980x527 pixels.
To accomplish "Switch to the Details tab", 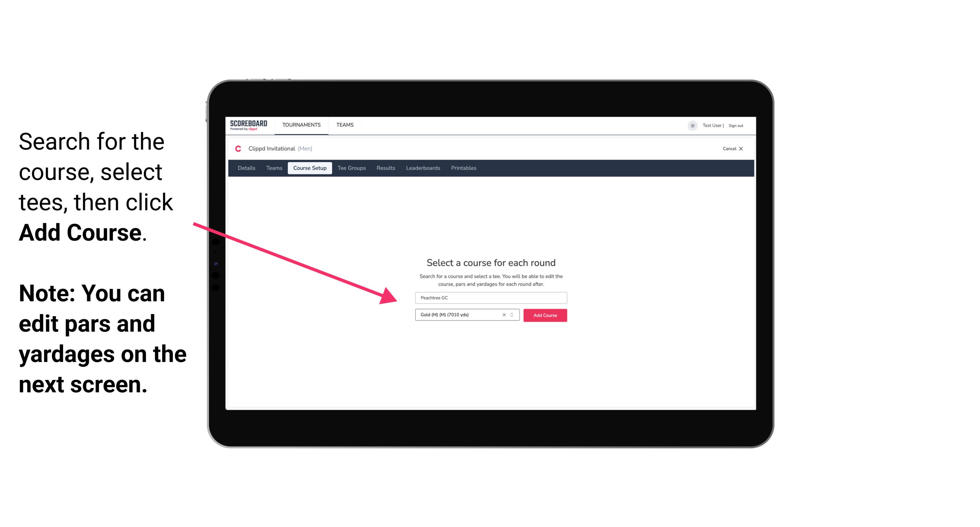I will [245, 168].
